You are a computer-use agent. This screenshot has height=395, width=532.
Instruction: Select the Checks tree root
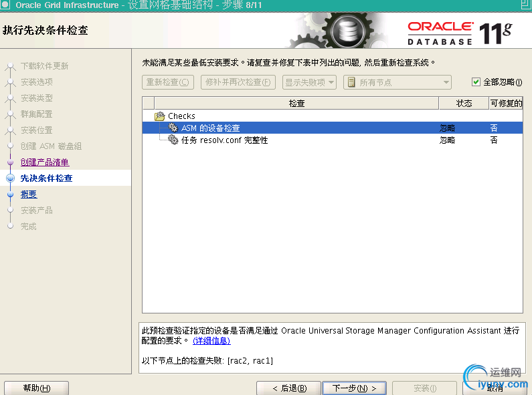[x=181, y=116]
